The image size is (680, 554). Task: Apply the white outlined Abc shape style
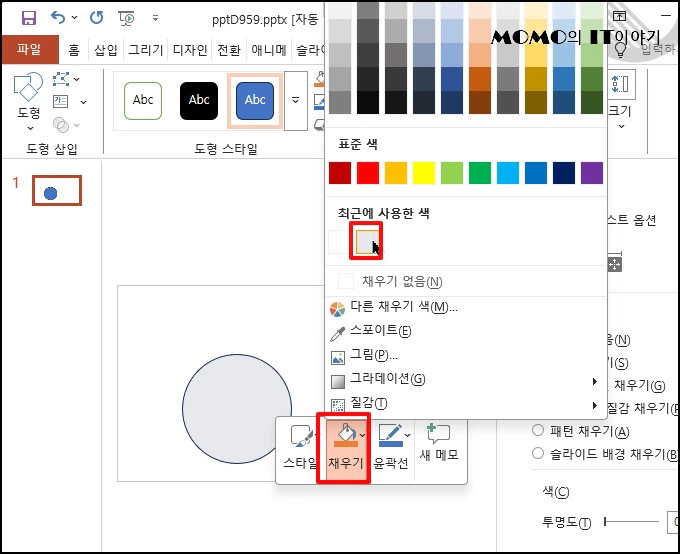tap(143, 101)
